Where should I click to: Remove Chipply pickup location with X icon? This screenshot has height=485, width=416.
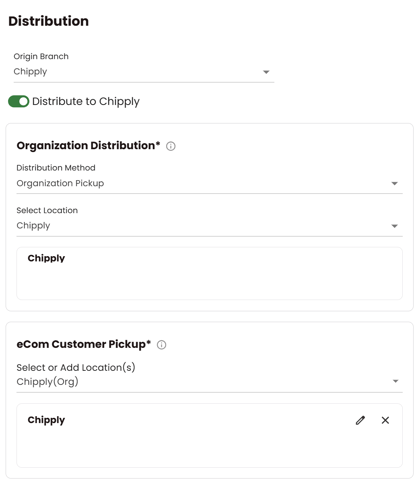[385, 420]
